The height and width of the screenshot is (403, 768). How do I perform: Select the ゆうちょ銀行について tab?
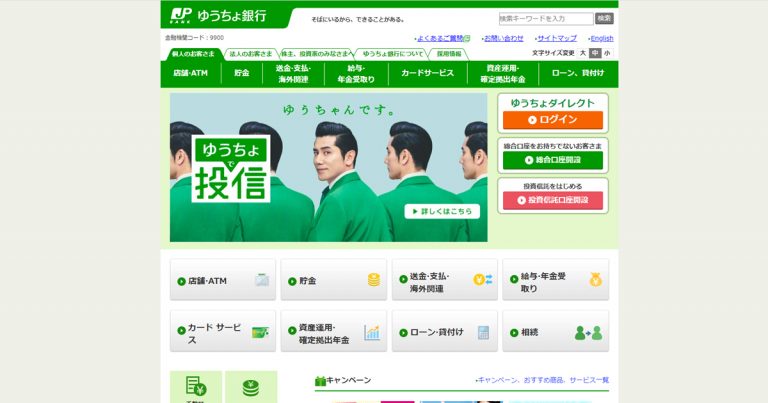coord(393,54)
